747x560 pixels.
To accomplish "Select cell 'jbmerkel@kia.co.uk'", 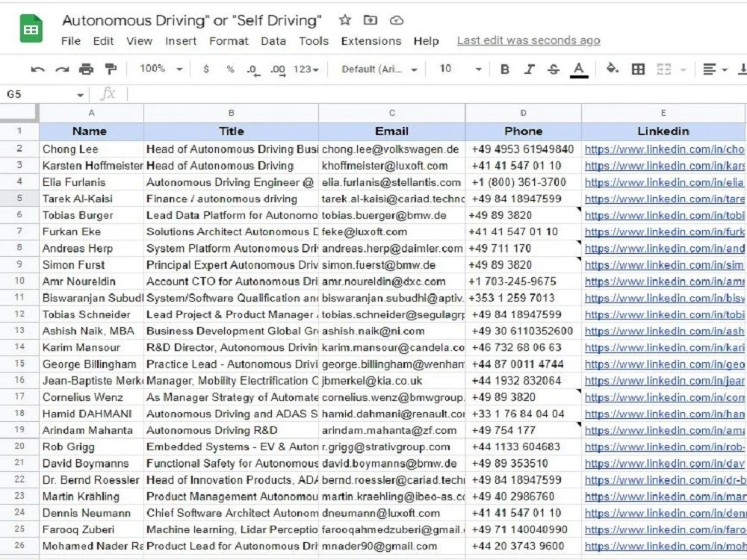I will [392, 381].
